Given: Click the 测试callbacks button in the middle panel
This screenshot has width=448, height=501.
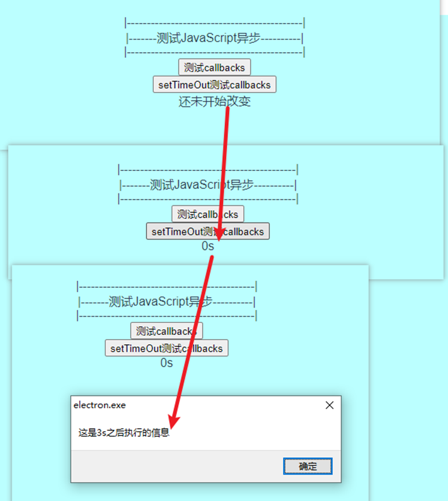Looking at the screenshot, I should coord(207,214).
